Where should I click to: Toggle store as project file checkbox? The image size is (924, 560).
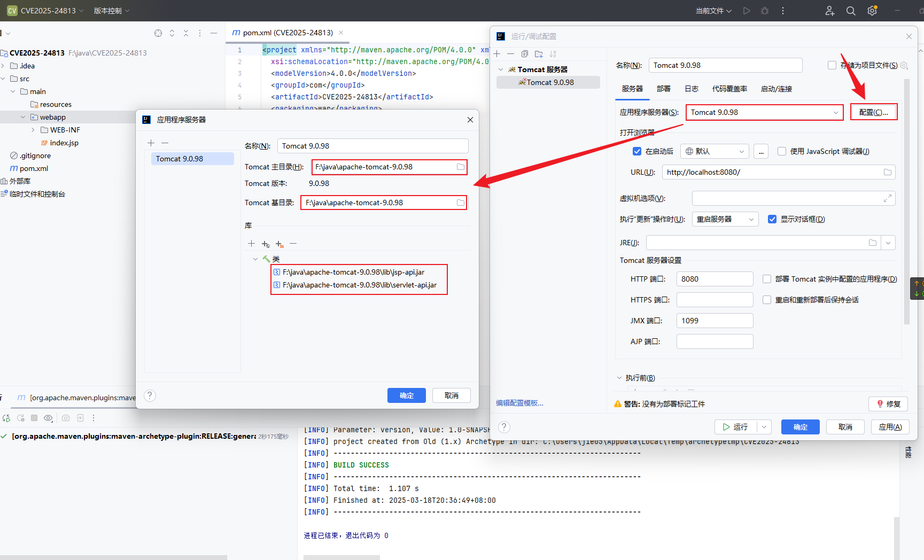click(x=832, y=65)
